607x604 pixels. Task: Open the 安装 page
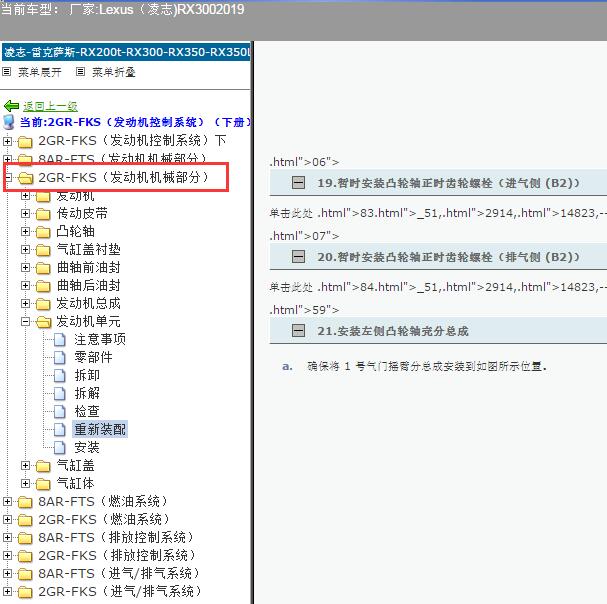87,448
